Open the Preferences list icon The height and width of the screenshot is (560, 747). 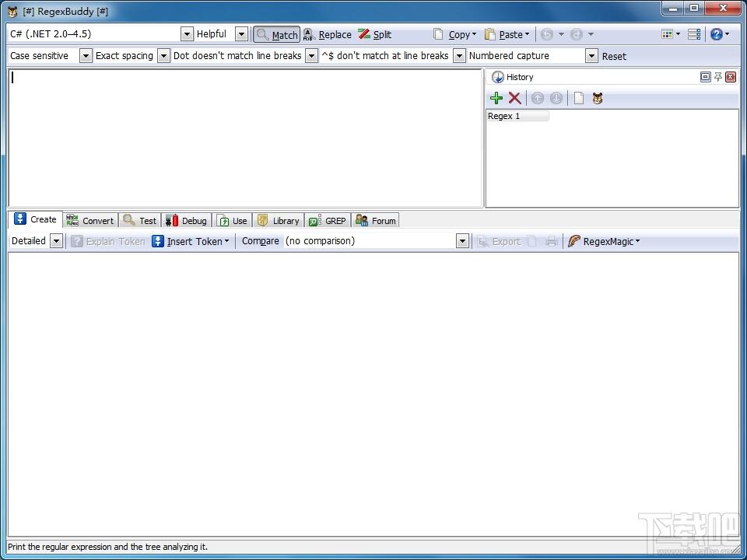pyautogui.click(x=694, y=34)
